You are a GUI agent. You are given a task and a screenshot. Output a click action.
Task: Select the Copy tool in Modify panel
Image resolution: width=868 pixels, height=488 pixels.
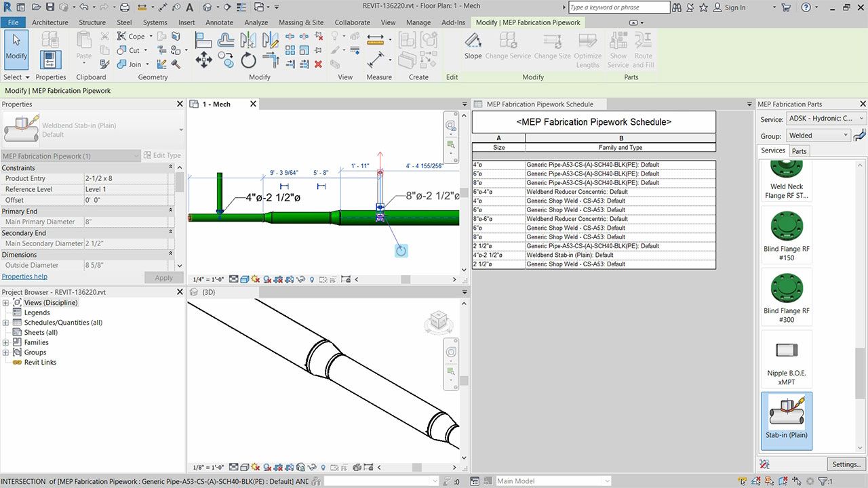(x=226, y=60)
